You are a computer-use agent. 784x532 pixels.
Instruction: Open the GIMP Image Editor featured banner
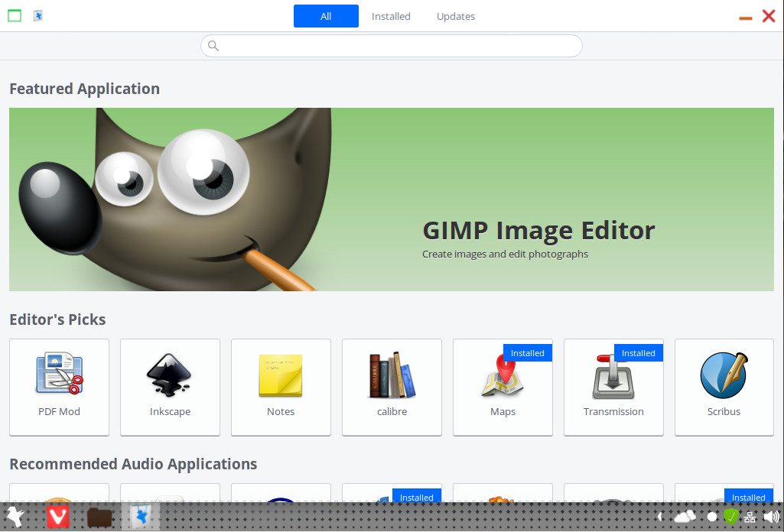(392, 199)
